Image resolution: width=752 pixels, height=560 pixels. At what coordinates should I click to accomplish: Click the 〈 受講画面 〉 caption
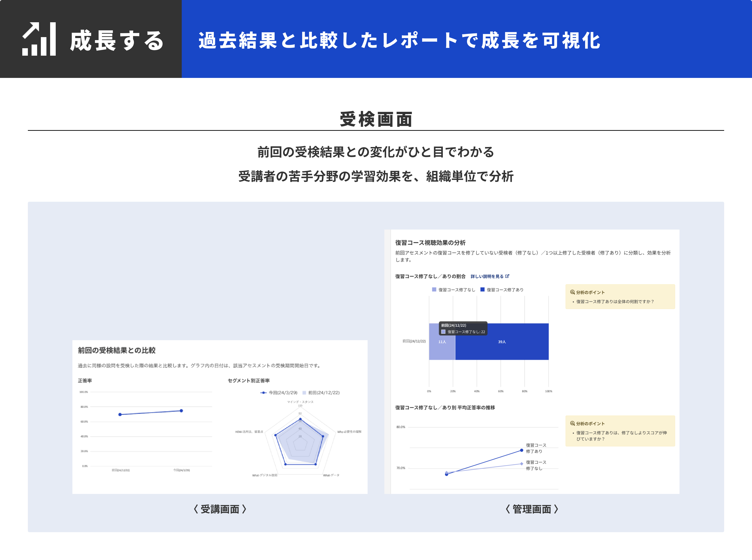(220, 509)
